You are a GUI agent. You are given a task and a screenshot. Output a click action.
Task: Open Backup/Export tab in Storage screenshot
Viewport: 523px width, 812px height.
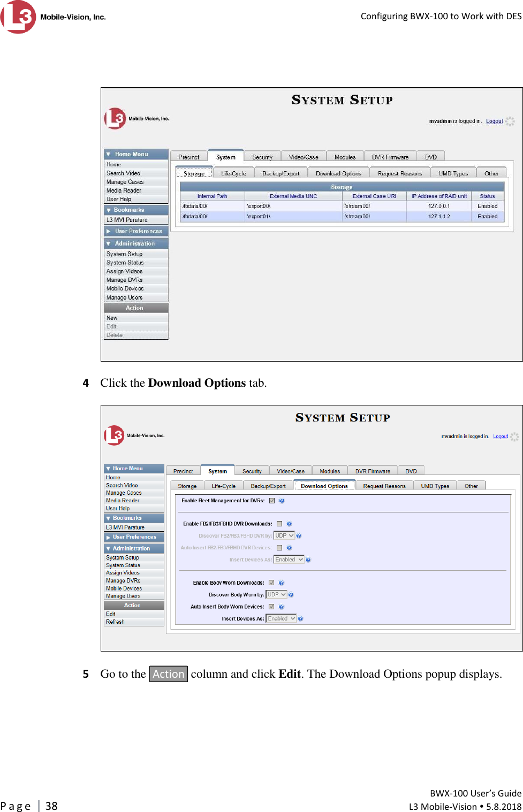(281, 173)
